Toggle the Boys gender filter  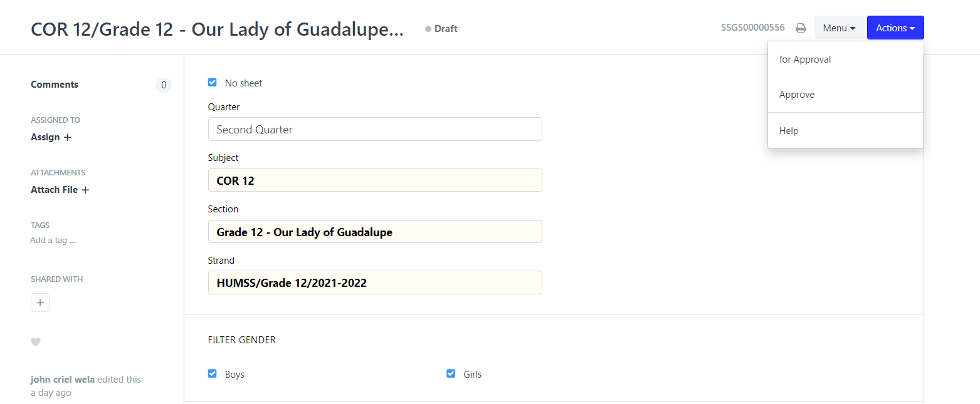pyautogui.click(x=213, y=374)
